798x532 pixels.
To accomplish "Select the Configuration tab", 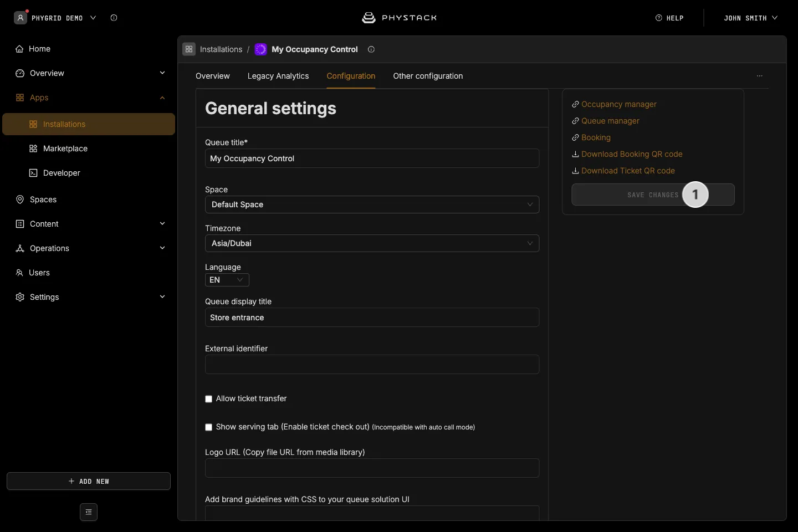I will [351, 76].
